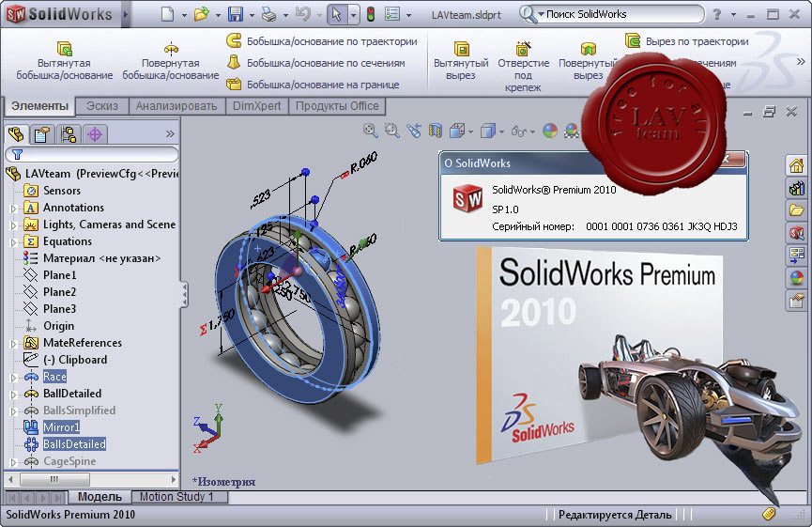Open the DimXpertManager crosshair tab icon
This screenshot has height=527, width=812.
pos(95,134)
